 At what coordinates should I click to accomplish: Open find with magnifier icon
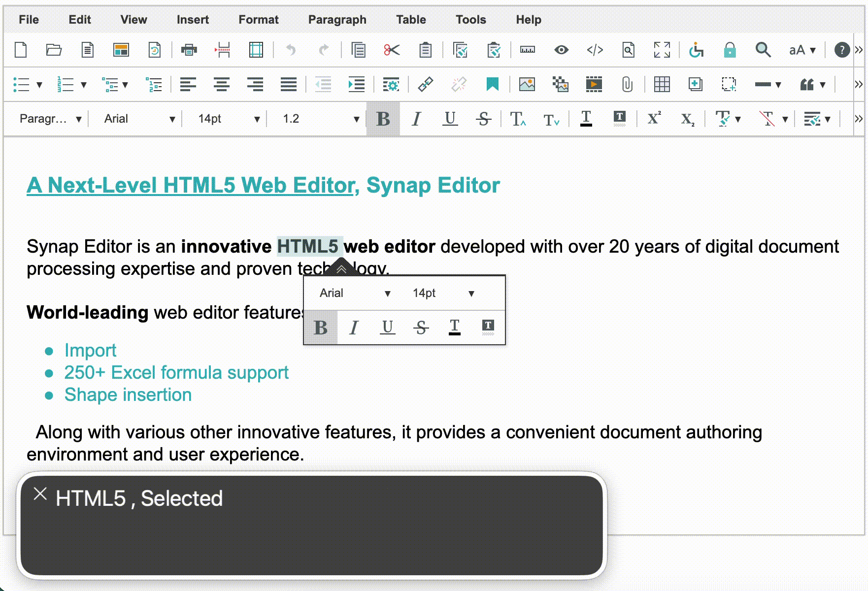763,50
